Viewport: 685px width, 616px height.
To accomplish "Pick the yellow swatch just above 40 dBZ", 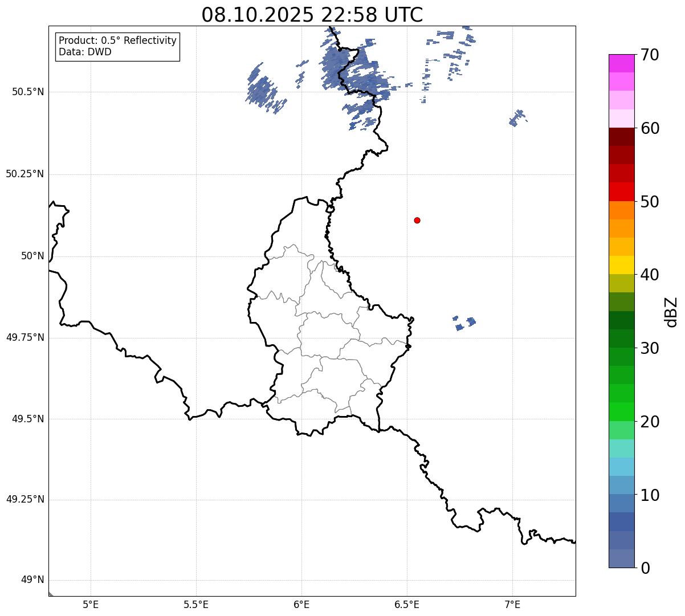I will click(622, 265).
